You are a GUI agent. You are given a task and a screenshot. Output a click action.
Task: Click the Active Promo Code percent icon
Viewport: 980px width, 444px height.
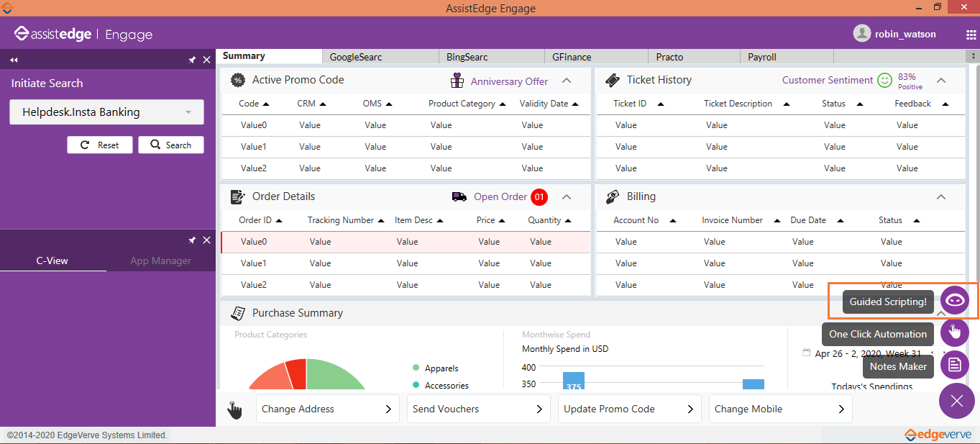click(237, 80)
